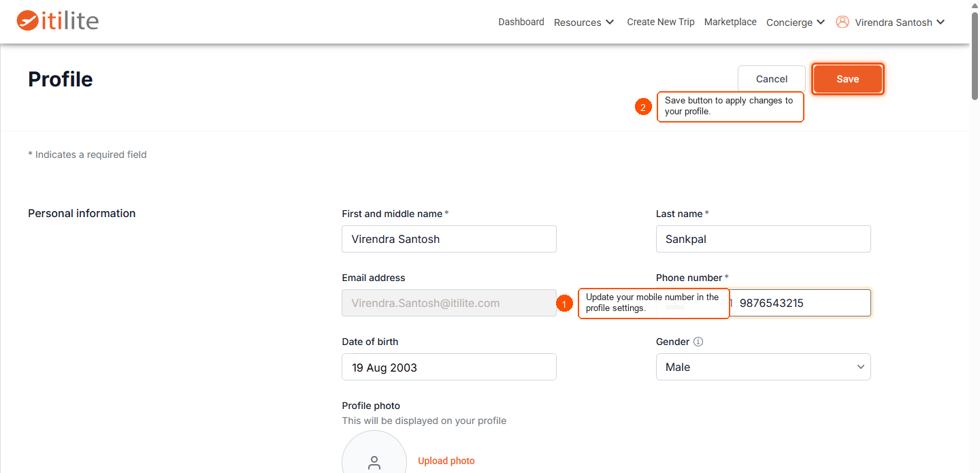This screenshot has height=473, width=980.
Task: Click the user avatar icon beside Virendra Santosh
Action: pyautogui.click(x=843, y=22)
